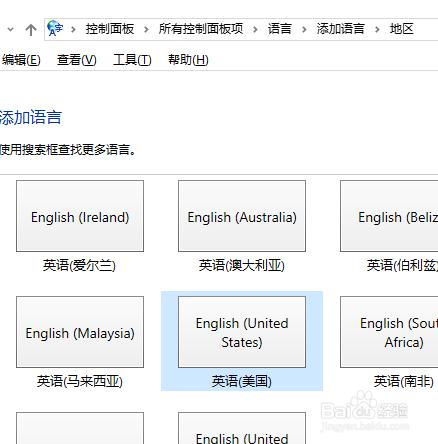Click 语言 in the address breadcrumb

pos(280,29)
